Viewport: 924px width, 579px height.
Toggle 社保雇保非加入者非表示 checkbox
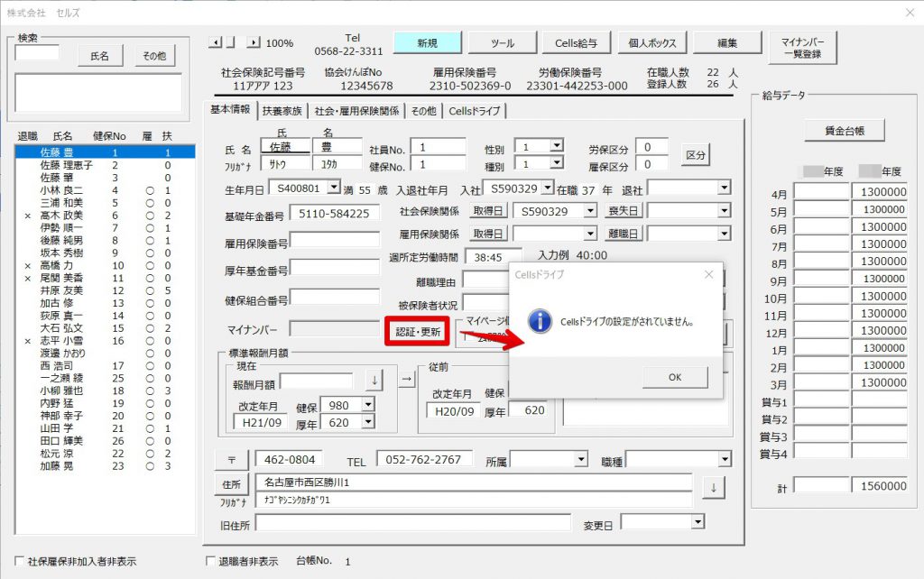coord(20,561)
